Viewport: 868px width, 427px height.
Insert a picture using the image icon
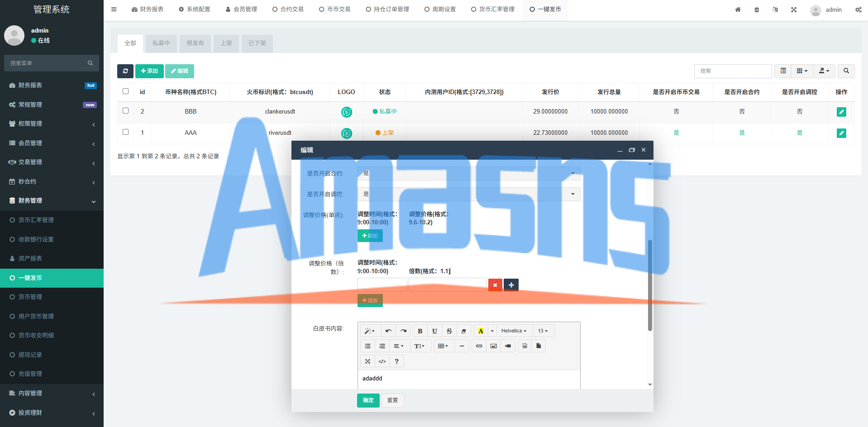[493, 346]
